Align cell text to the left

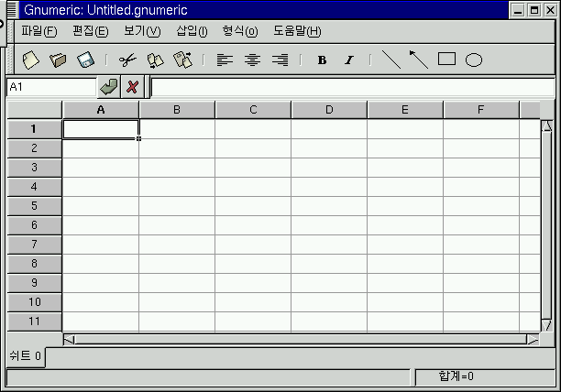(x=225, y=60)
